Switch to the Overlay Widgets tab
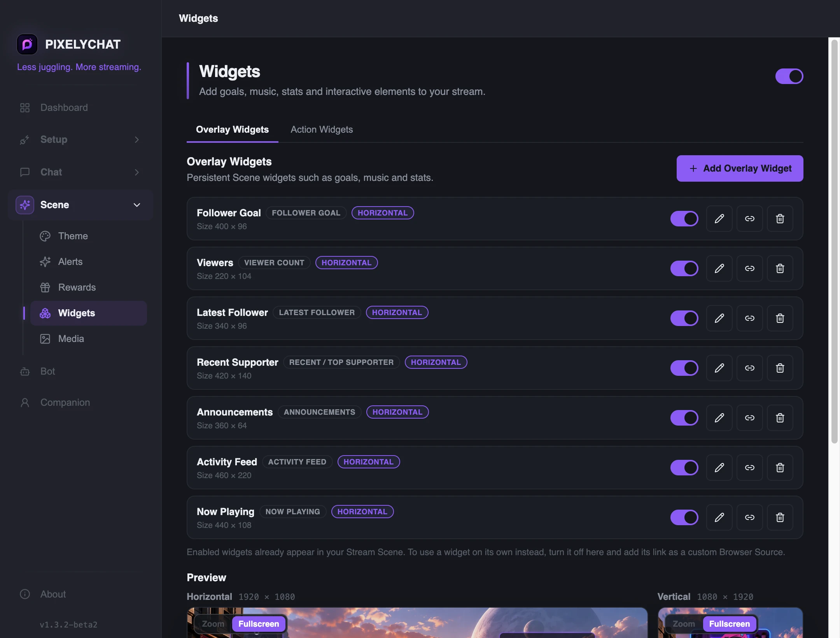840x638 pixels. pos(232,130)
